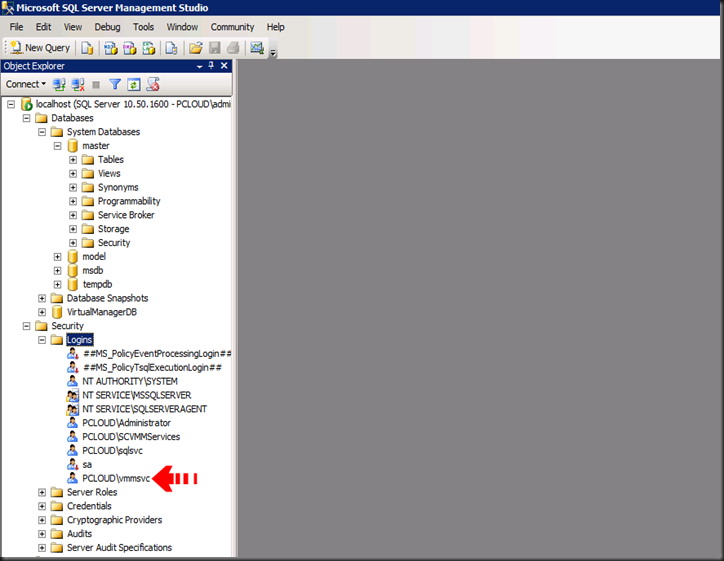Collapse the localhost server node

pyautogui.click(x=11, y=104)
